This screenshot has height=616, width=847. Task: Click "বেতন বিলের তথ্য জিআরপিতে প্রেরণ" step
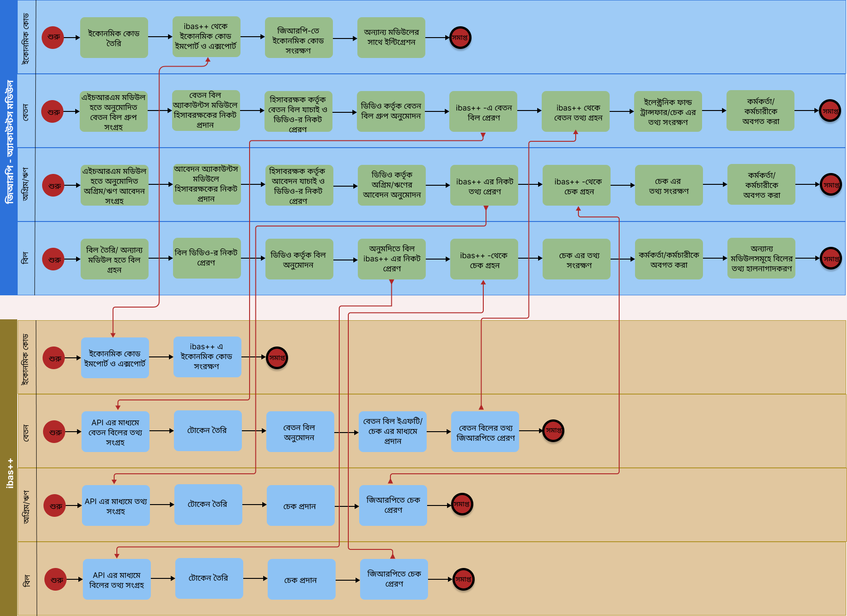tap(485, 432)
